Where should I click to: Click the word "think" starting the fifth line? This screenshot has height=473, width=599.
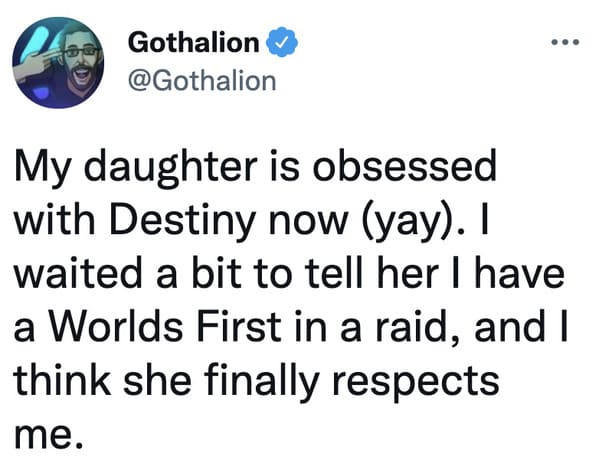point(62,380)
